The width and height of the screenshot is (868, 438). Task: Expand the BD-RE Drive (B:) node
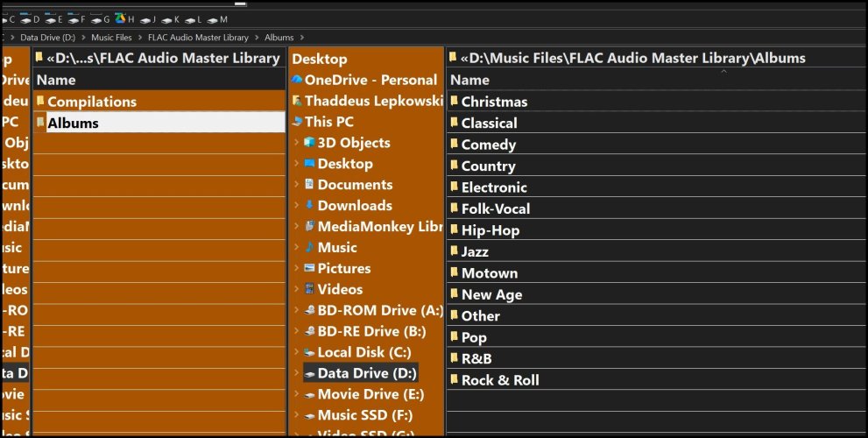(x=297, y=331)
